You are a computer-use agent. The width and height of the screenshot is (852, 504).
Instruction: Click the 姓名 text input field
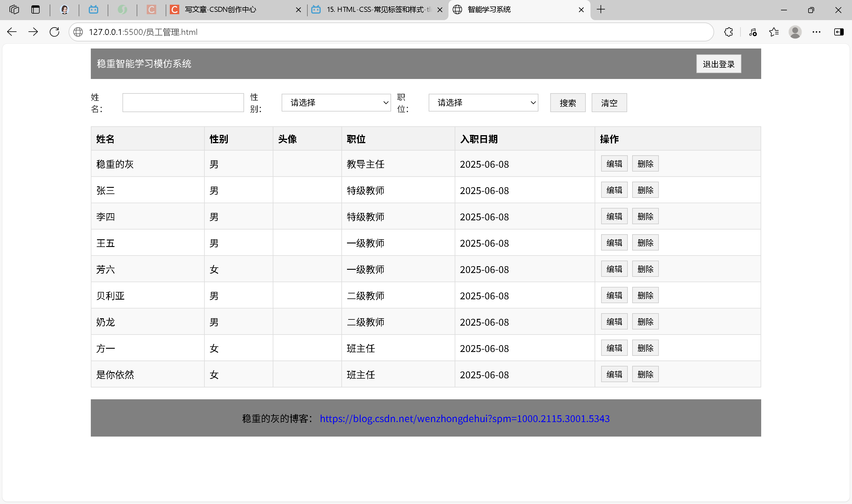pos(183,103)
